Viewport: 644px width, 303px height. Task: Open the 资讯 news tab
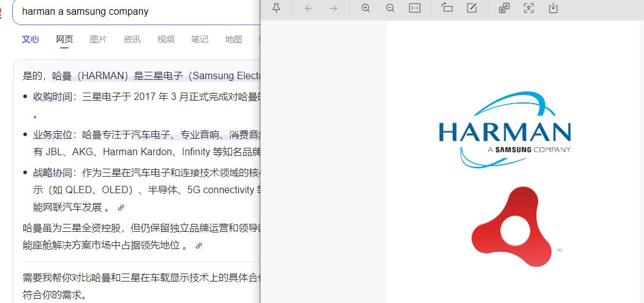tap(132, 39)
